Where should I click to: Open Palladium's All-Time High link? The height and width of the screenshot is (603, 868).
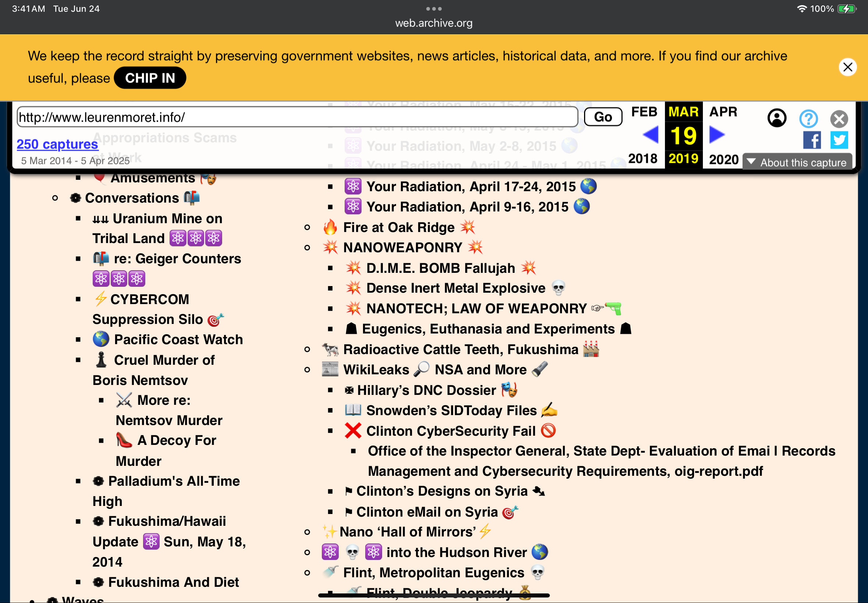(x=166, y=491)
